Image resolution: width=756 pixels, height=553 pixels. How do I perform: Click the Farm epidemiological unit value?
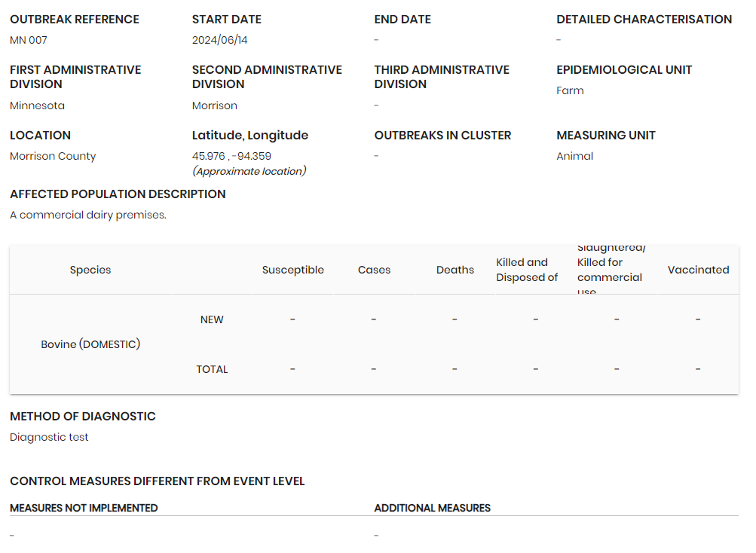coord(570,90)
